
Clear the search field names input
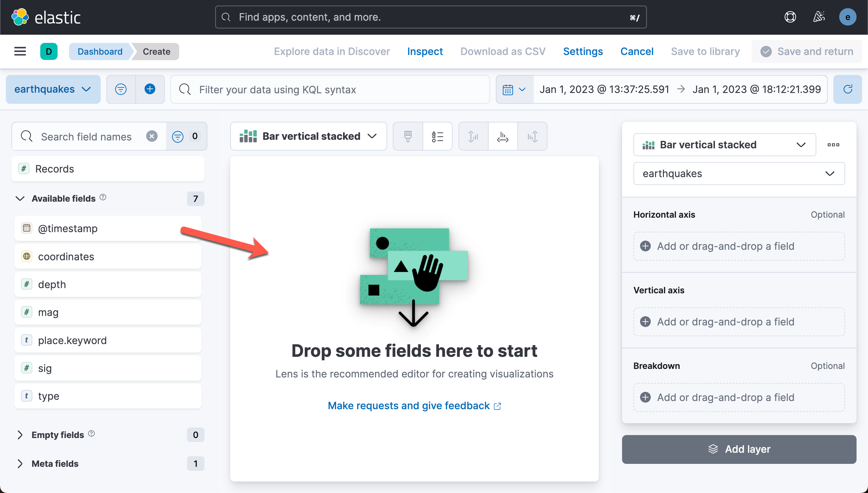(151, 137)
